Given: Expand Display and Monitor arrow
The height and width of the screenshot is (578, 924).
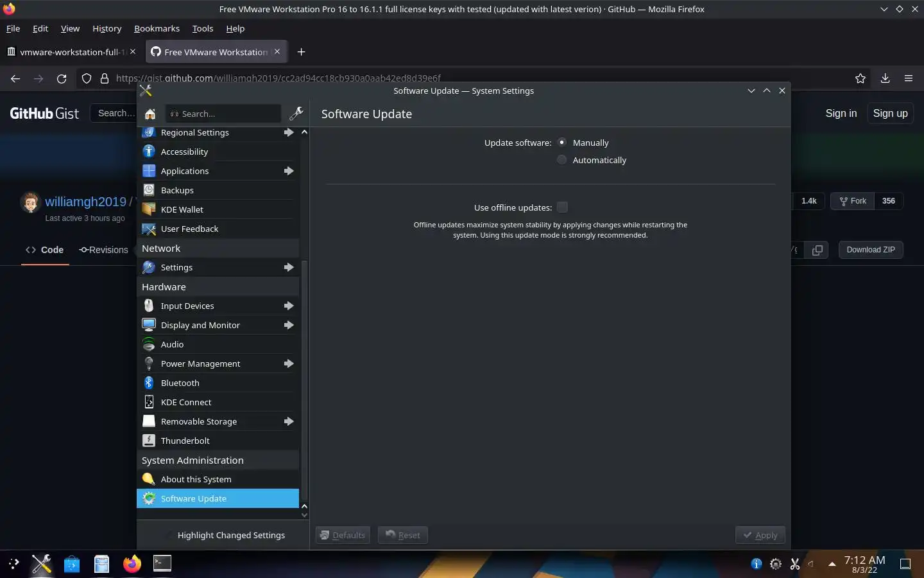Looking at the screenshot, I should (289, 325).
